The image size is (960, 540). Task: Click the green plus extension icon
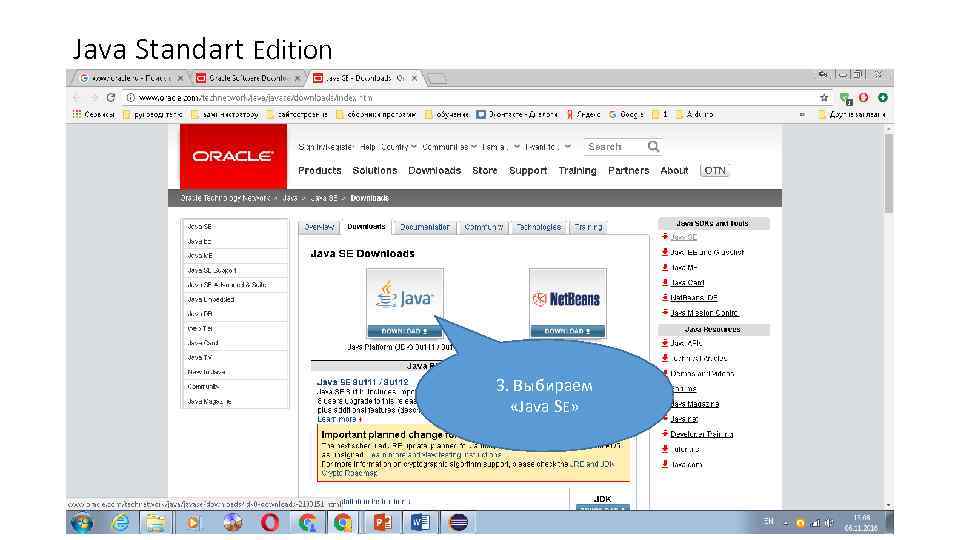click(883, 97)
